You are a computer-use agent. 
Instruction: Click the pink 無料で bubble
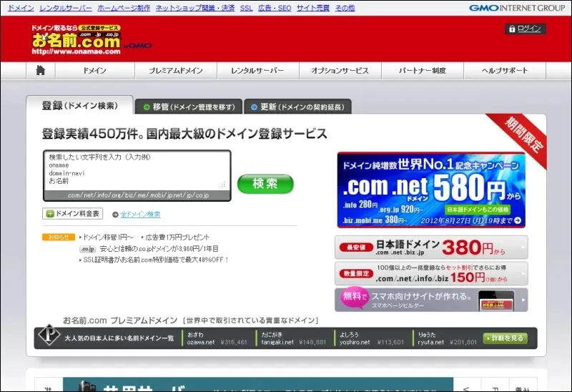(x=354, y=297)
